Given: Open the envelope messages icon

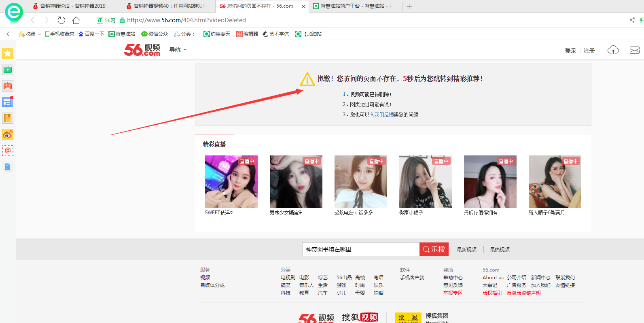Looking at the screenshot, I should point(634,50).
